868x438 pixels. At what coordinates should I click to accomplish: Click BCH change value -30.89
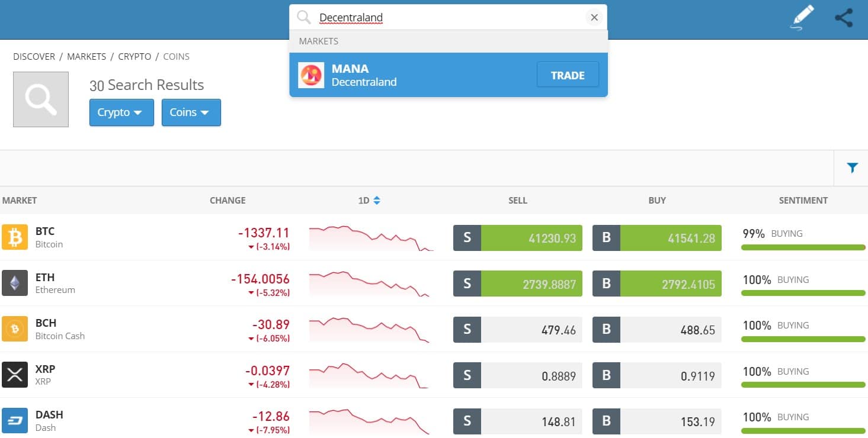271,325
